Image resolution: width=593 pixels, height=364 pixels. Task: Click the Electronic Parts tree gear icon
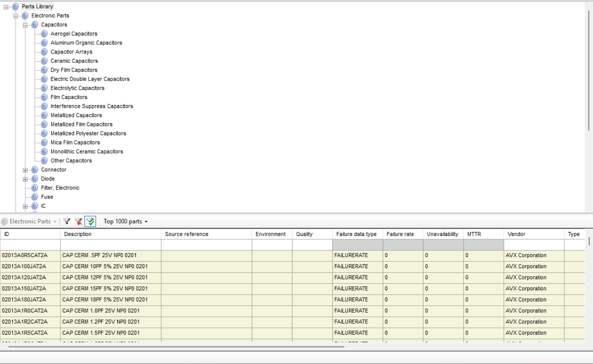pos(25,16)
